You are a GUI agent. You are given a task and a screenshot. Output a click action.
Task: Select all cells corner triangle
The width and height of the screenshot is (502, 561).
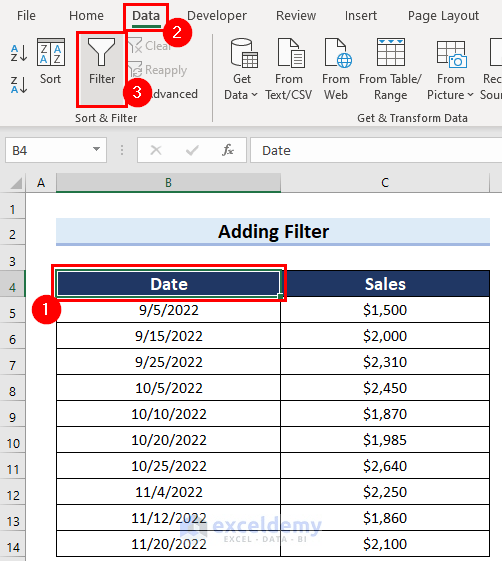tap(16, 183)
